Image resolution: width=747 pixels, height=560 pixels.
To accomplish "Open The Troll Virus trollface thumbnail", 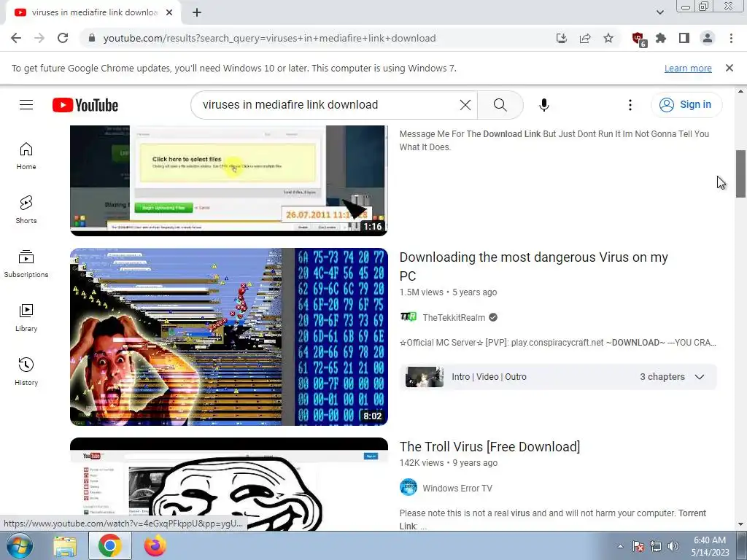I will pos(228,483).
